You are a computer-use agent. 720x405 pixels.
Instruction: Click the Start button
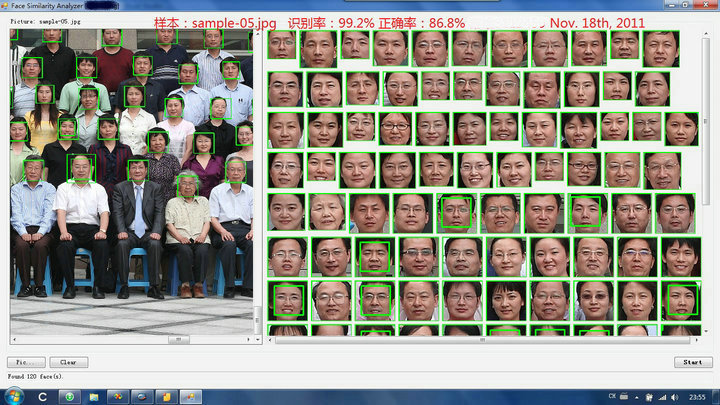click(693, 362)
